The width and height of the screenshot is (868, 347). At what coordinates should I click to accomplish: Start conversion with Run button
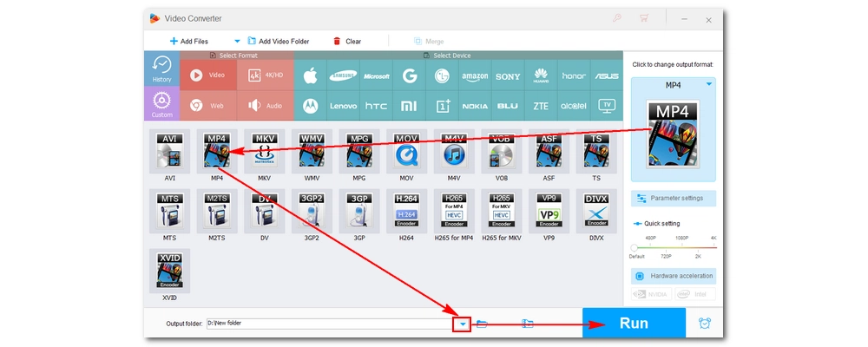point(634,324)
